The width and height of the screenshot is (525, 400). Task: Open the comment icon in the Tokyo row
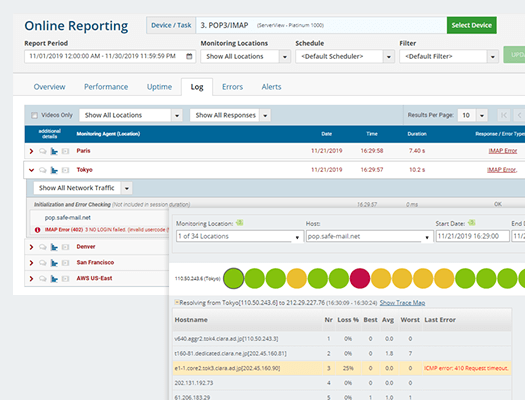click(x=43, y=170)
